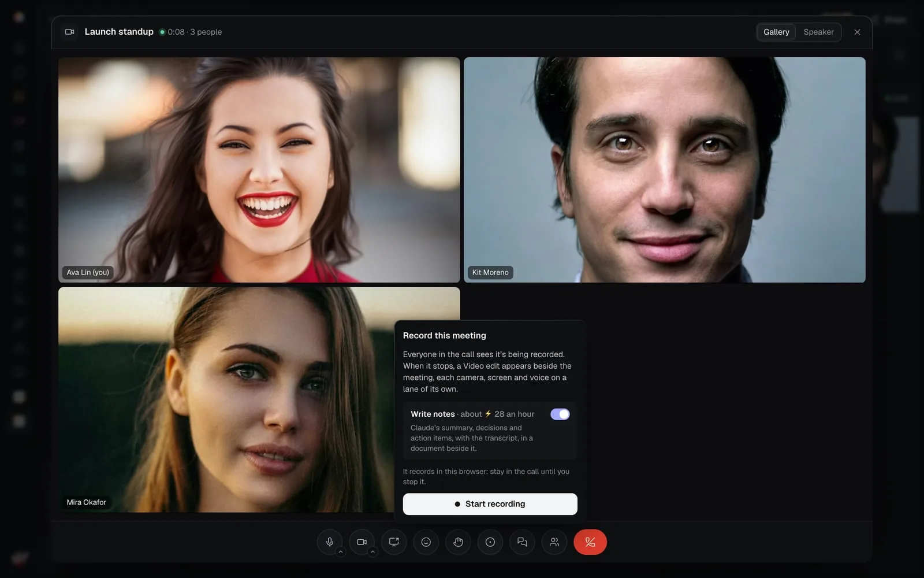Viewport: 924px width, 578px height.
Task: Mute the microphone in the call toolbar
Action: click(329, 542)
